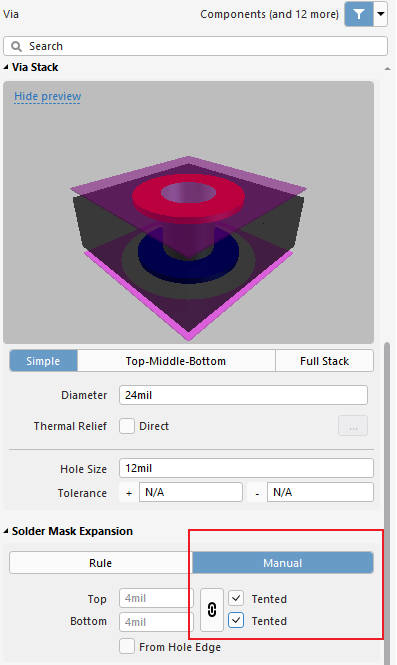This screenshot has height=665, width=397.
Task: Collapse the Solder Mask Expansion section
Action: coord(6,531)
